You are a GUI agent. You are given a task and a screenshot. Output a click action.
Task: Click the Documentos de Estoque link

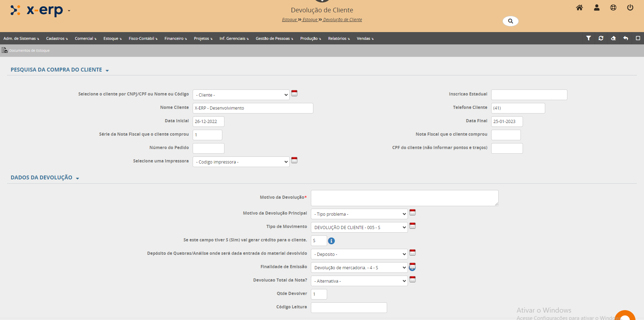pos(29,50)
